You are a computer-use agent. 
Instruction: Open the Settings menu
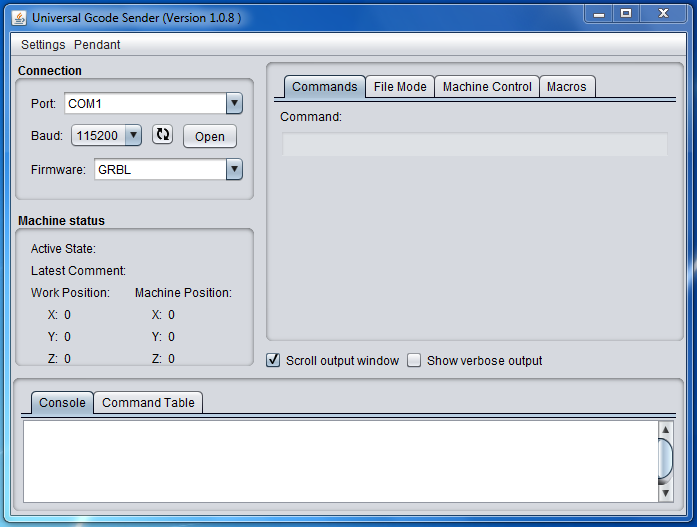coord(43,45)
